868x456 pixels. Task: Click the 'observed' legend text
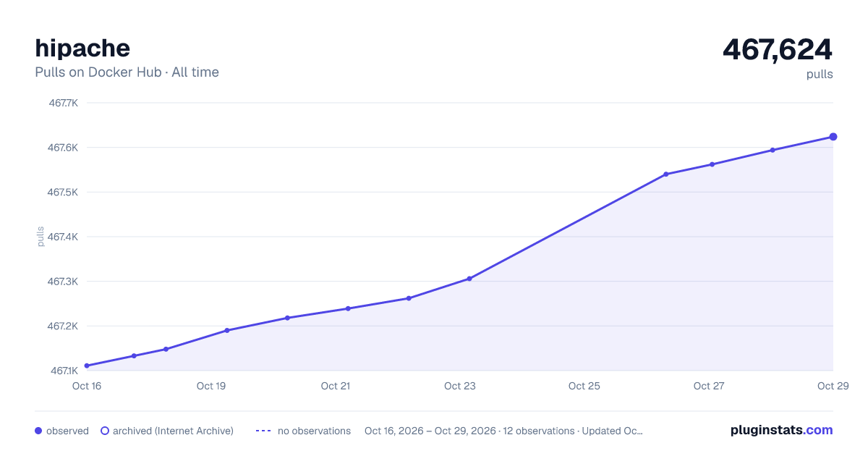point(67,431)
